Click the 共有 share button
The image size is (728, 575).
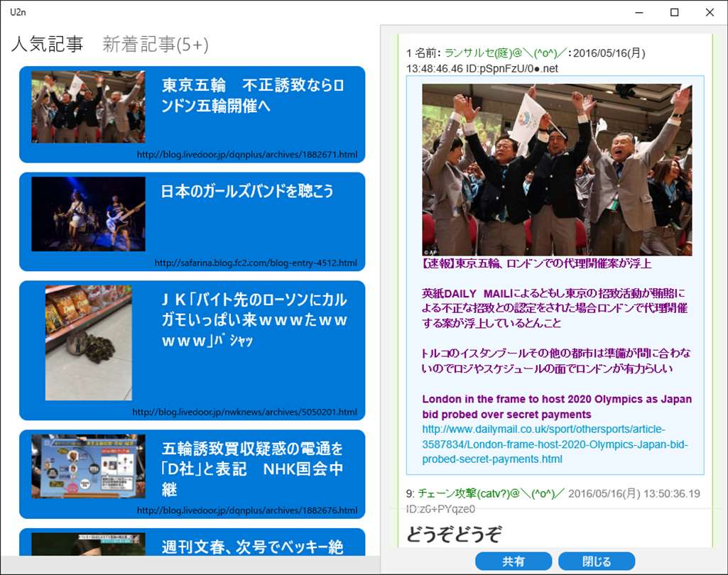pyautogui.click(x=514, y=562)
